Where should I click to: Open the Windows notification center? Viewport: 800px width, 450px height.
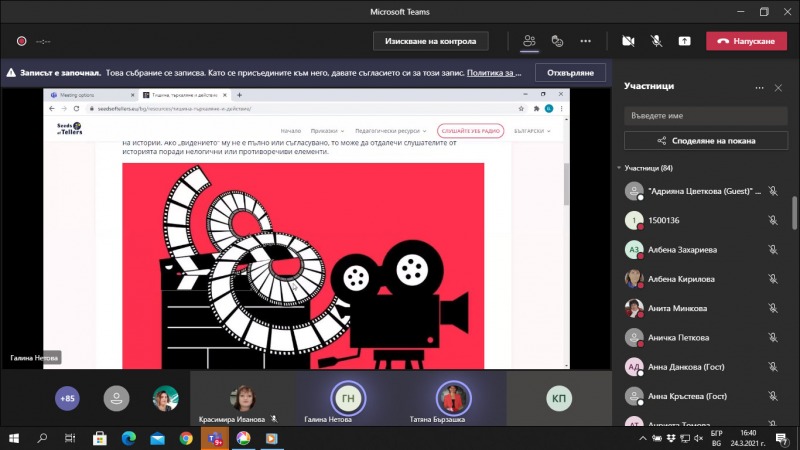tap(781, 438)
